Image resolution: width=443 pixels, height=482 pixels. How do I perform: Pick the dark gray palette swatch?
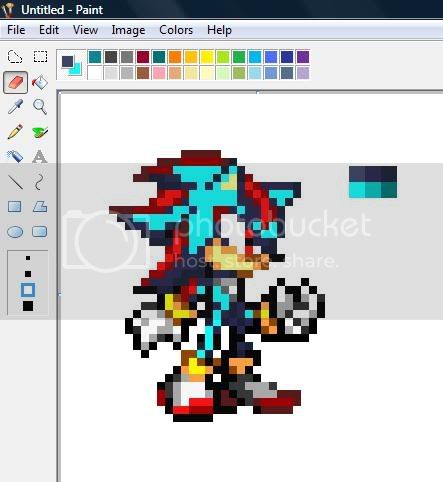111,57
